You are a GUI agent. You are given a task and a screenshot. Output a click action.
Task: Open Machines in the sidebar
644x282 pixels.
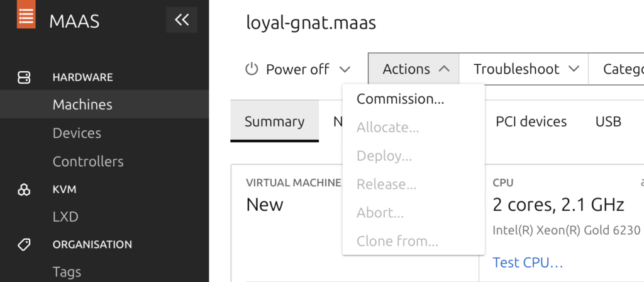click(104, 104)
